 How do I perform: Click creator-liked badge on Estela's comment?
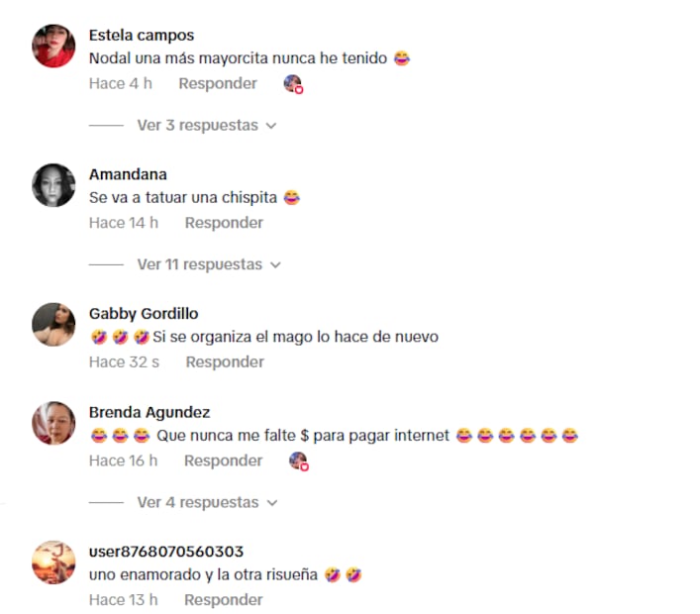pyautogui.click(x=294, y=84)
